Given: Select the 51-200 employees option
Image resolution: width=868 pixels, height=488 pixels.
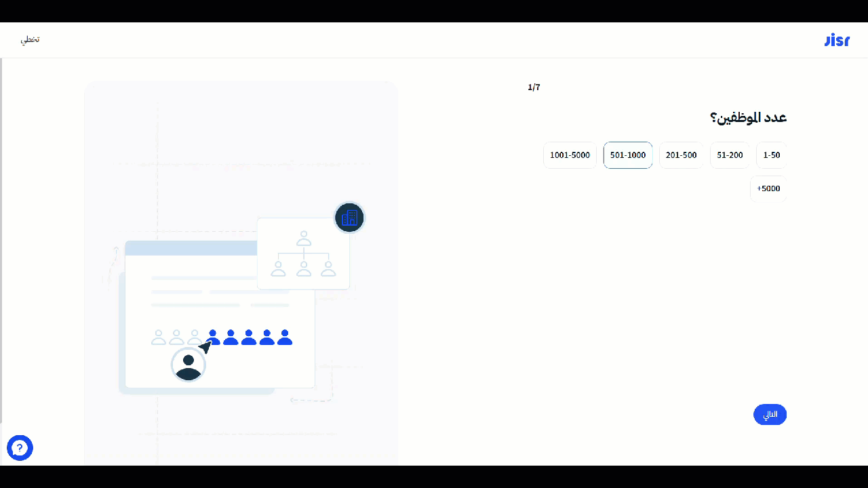Looking at the screenshot, I should click(730, 155).
